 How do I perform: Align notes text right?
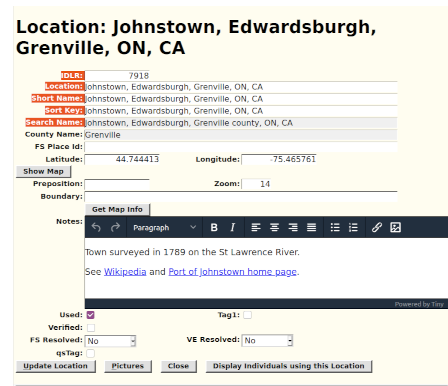(x=293, y=228)
